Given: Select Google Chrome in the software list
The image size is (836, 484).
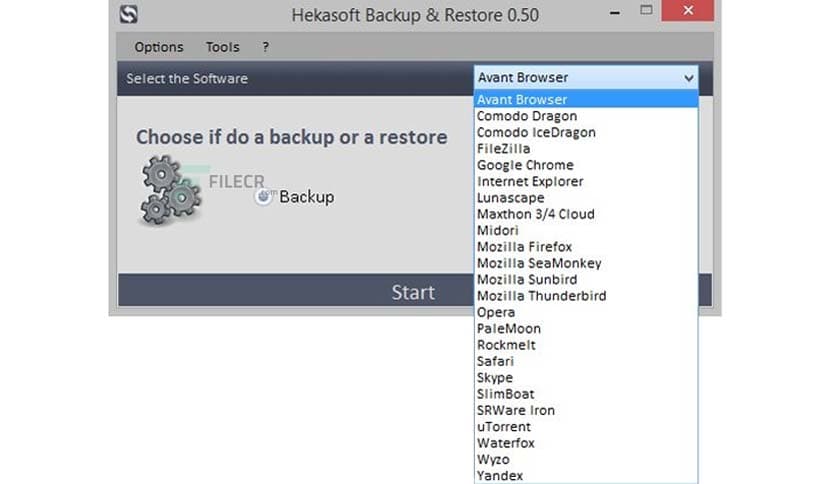Looking at the screenshot, I should pos(586,165).
